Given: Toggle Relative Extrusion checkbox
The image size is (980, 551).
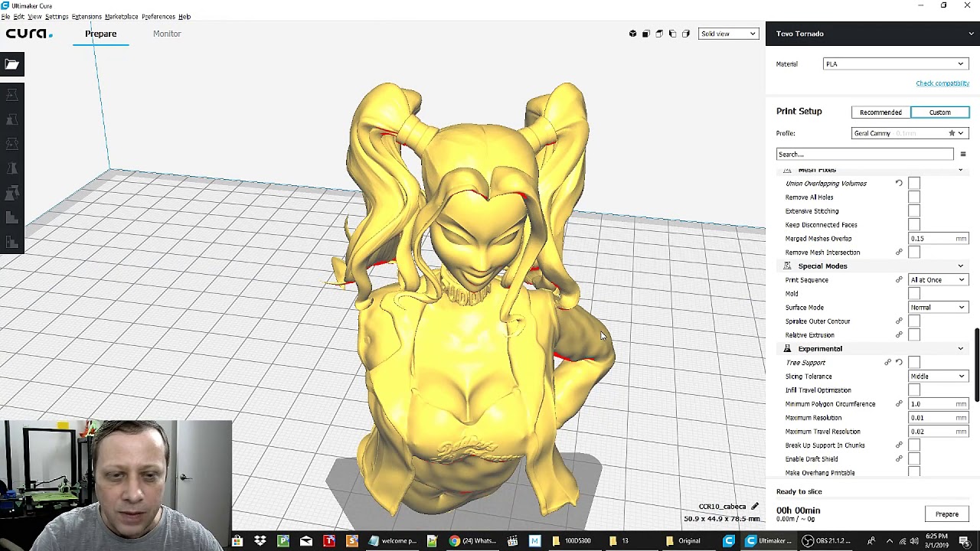Looking at the screenshot, I should tap(914, 335).
